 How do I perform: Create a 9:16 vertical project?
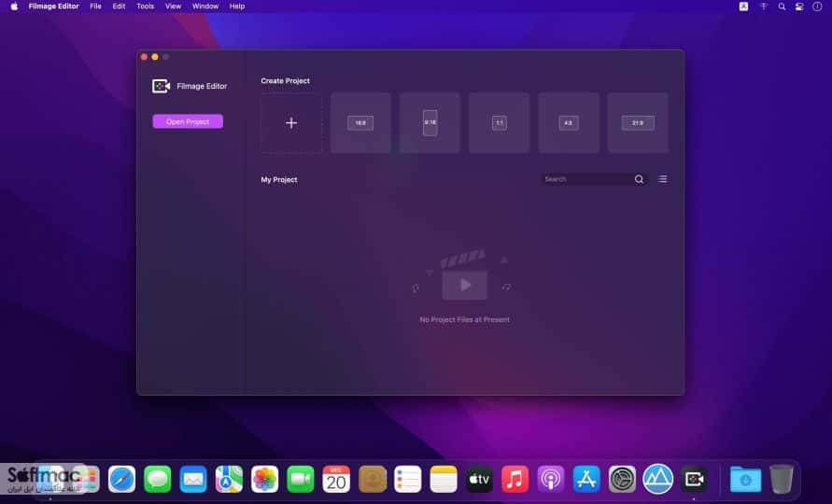[430, 123]
